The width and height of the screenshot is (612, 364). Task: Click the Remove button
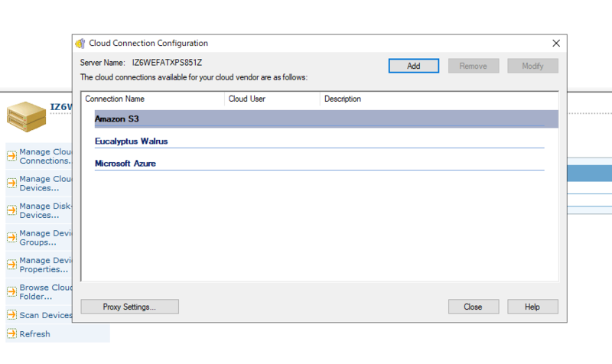coord(473,66)
